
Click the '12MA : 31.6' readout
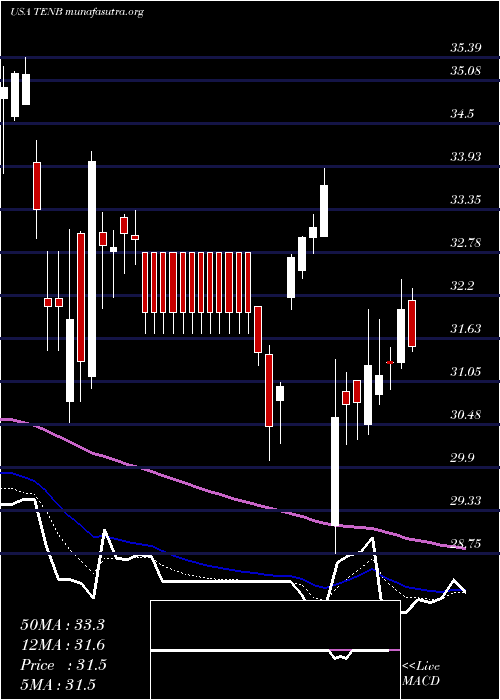tap(62, 645)
